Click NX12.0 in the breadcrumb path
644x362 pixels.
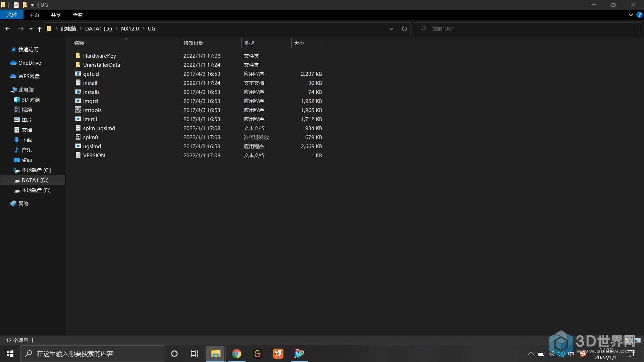point(130,29)
